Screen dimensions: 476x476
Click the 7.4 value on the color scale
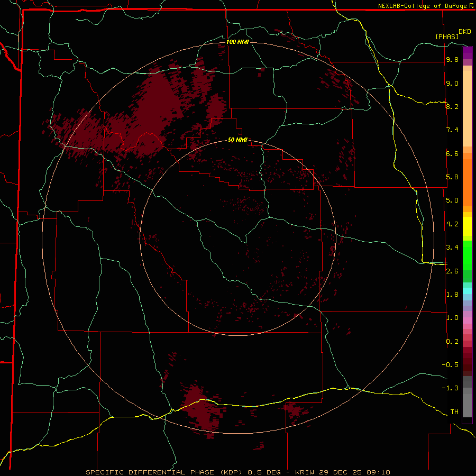click(x=452, y=130)
